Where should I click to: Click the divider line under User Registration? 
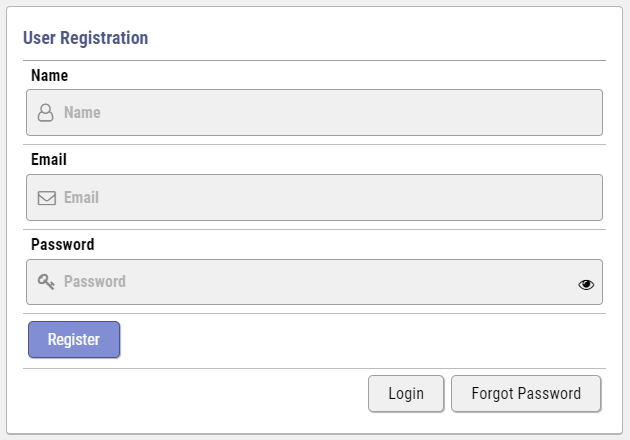click(314, 61)
